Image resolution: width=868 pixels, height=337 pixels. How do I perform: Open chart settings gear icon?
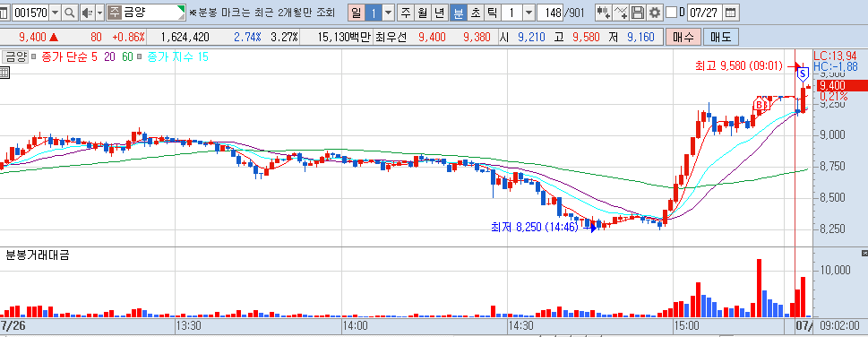[655, 13]
